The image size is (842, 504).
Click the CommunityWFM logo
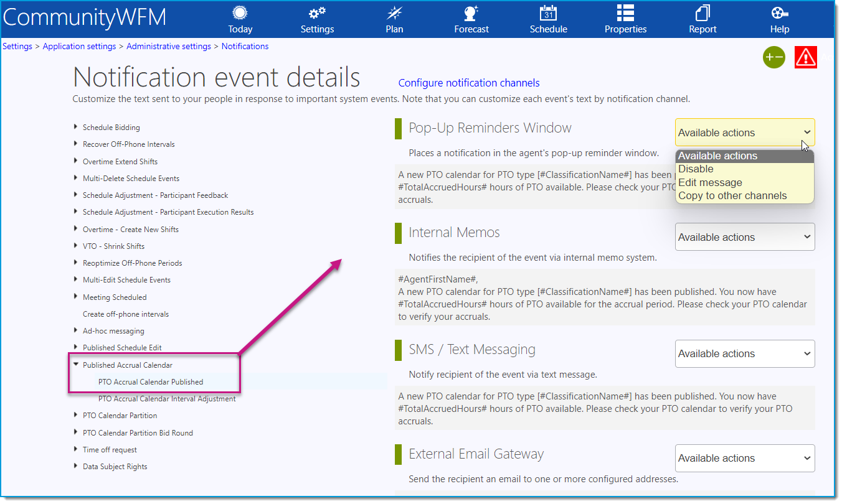point(84,17)
